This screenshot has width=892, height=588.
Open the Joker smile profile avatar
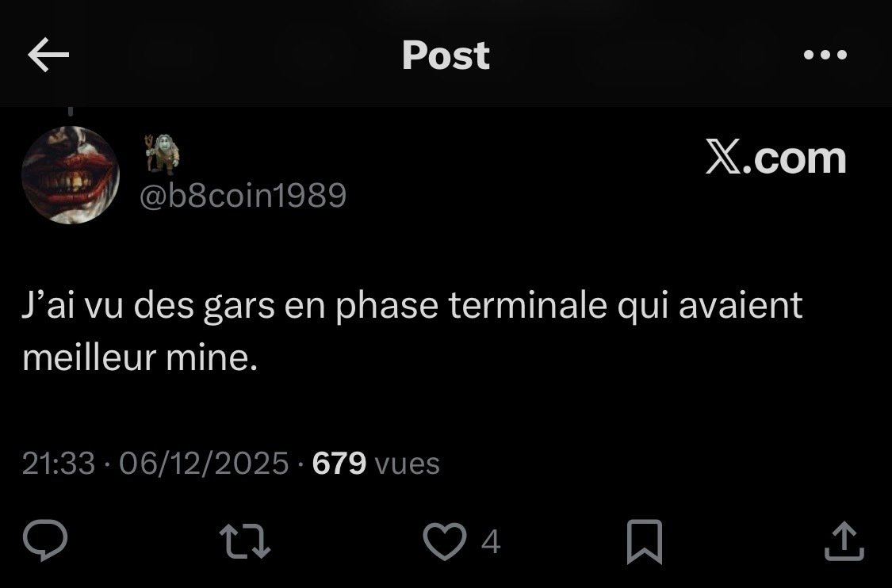tap(71, 174)
